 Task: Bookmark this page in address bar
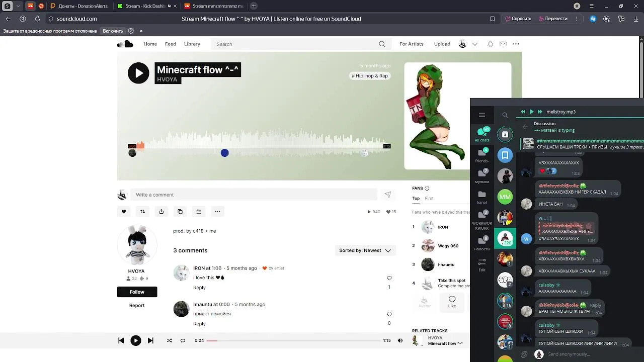tap(492, 19)
